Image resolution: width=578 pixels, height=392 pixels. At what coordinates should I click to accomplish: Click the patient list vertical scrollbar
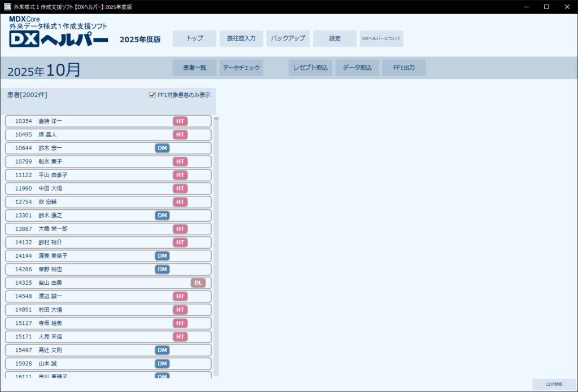(216, 226)
